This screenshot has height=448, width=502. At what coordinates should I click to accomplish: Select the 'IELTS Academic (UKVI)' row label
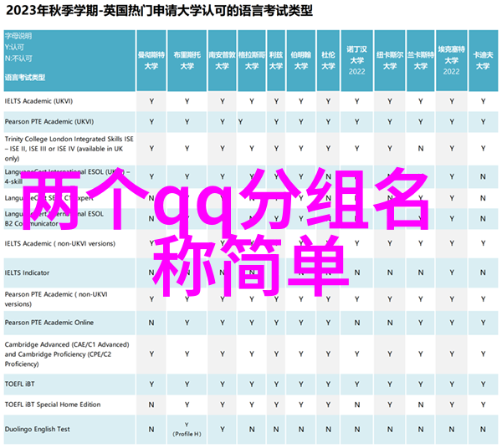38,101
